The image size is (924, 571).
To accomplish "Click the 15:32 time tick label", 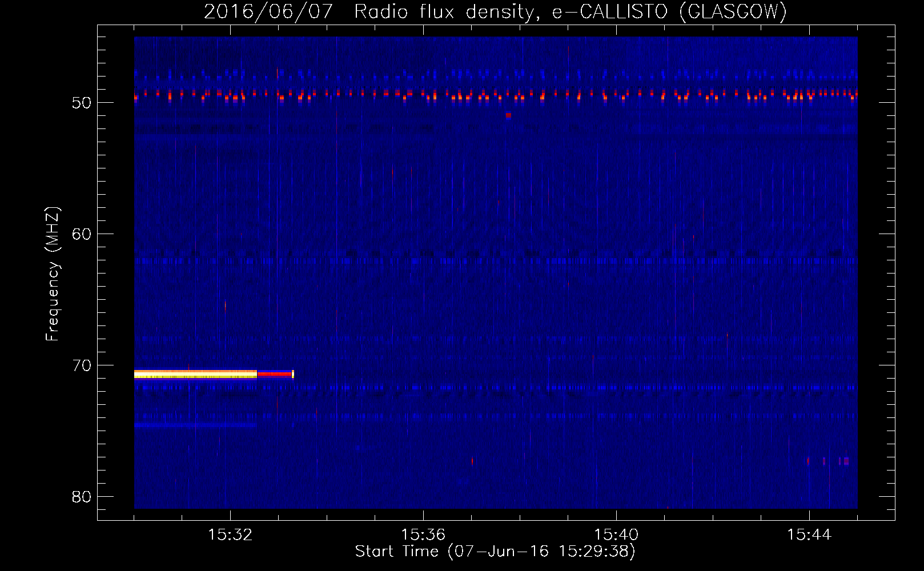I will click(230, 535).
